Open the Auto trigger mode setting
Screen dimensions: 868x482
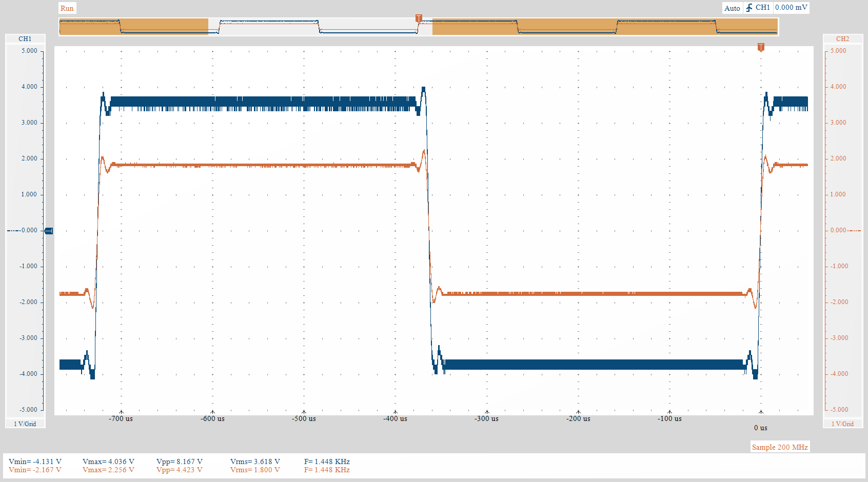(x=732, y=8)
